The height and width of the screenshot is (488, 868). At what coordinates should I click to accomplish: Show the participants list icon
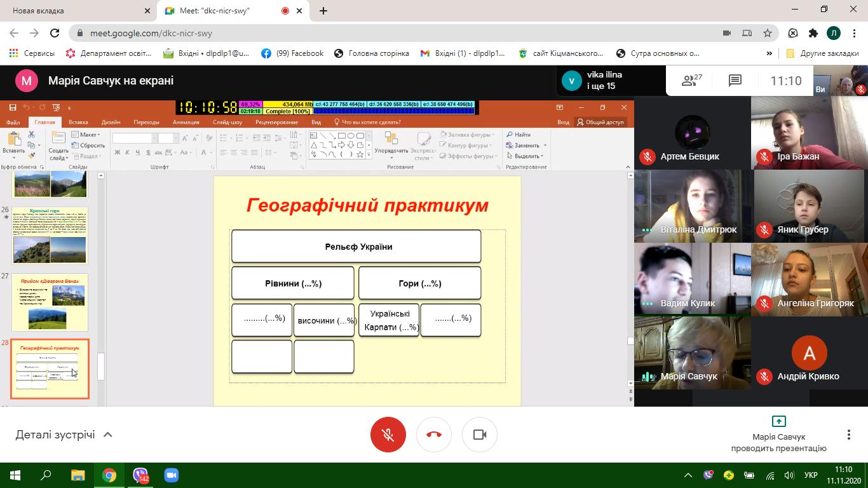tap(691, 81)
